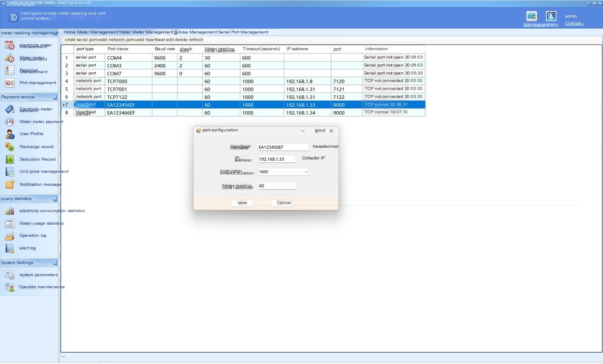Select the Serial Port Management tab
The image size is (603, 364).
[x=243, y=32]
